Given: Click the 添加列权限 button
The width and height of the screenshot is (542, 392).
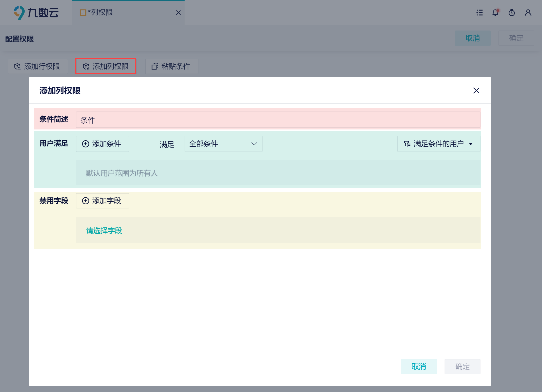Looking at the screenshot, I should [105, 66].
